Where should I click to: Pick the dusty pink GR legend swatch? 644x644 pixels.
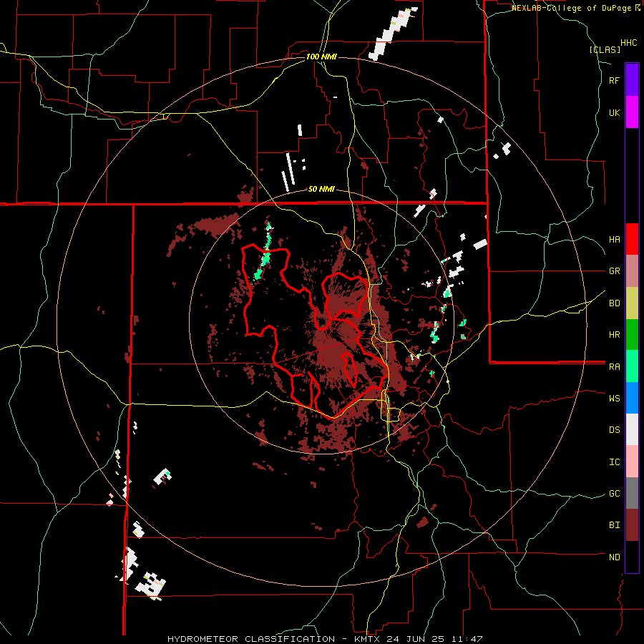coord(632,271)
